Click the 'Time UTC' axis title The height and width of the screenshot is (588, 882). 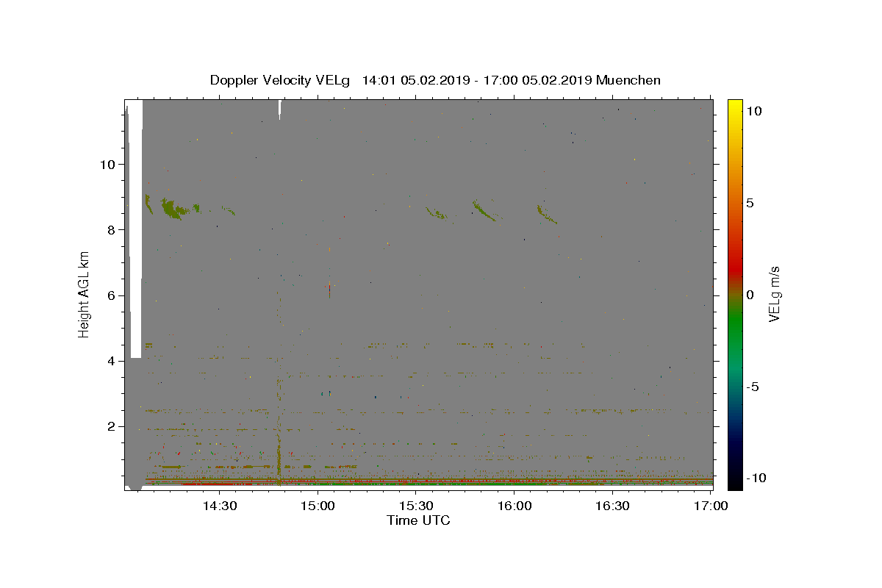[418, 520]
